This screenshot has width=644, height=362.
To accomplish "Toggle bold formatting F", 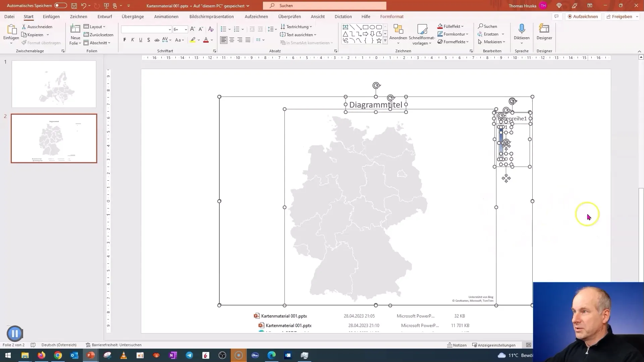I will point(125,40).
